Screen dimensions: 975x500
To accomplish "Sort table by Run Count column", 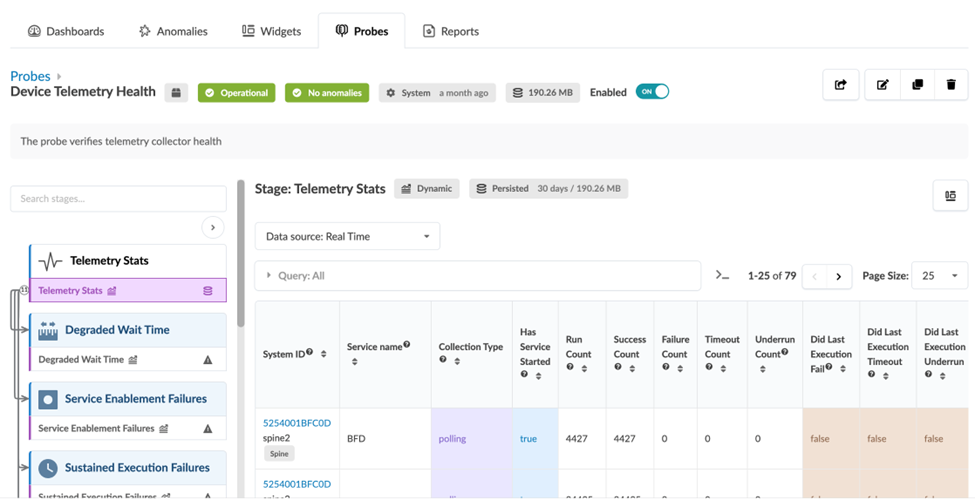I will (x=585, y=368).
